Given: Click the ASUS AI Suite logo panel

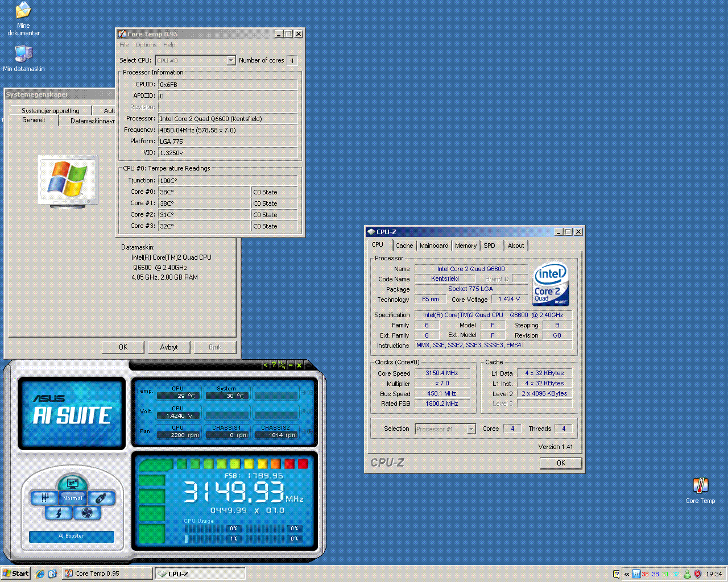Looking at the screenshot, I should pyautogui.click(x=72, y=413).
